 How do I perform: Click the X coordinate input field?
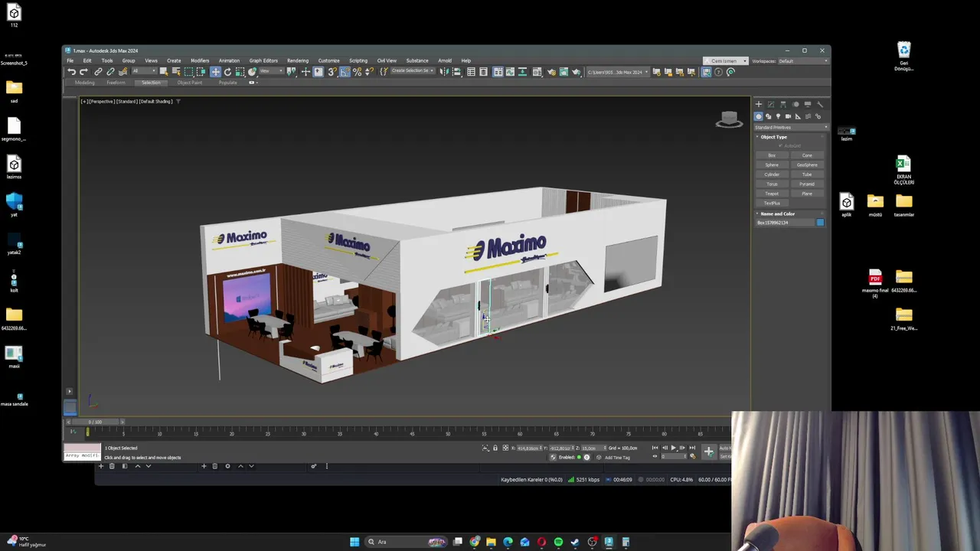click(528, 448)
